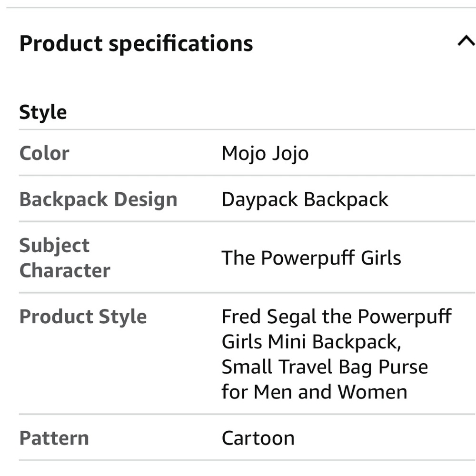Click the Subject Character label
The image size is (476, 476).
(x=64, y=258)
